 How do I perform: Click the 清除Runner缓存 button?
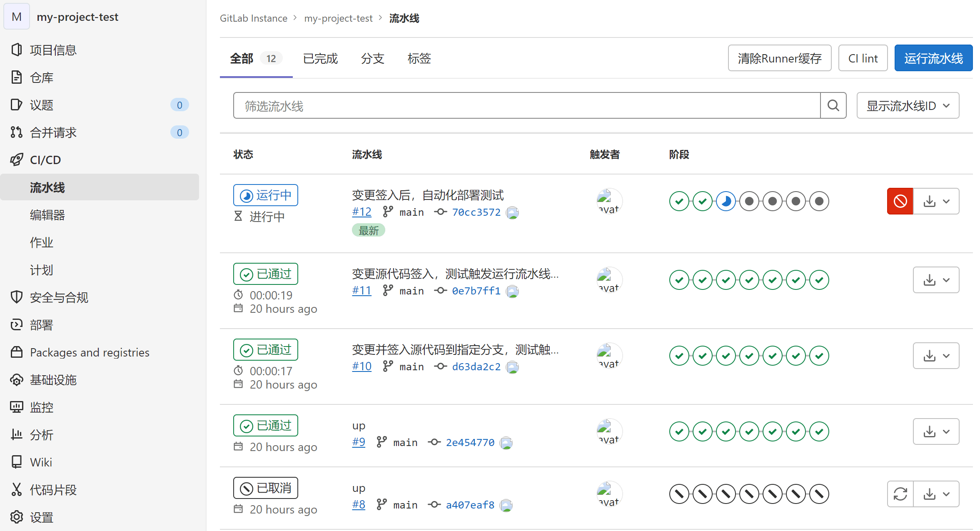point(779,58)
